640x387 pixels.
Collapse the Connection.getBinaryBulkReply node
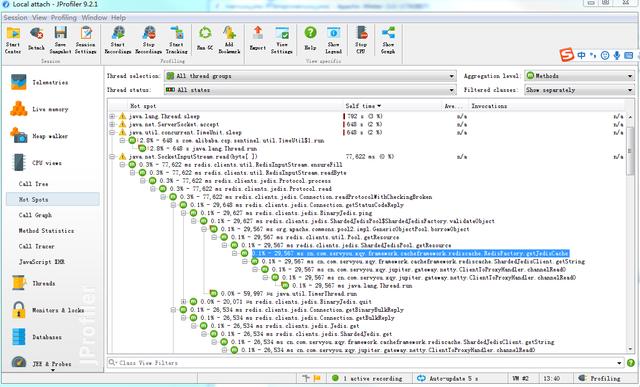tap(173, 310)
